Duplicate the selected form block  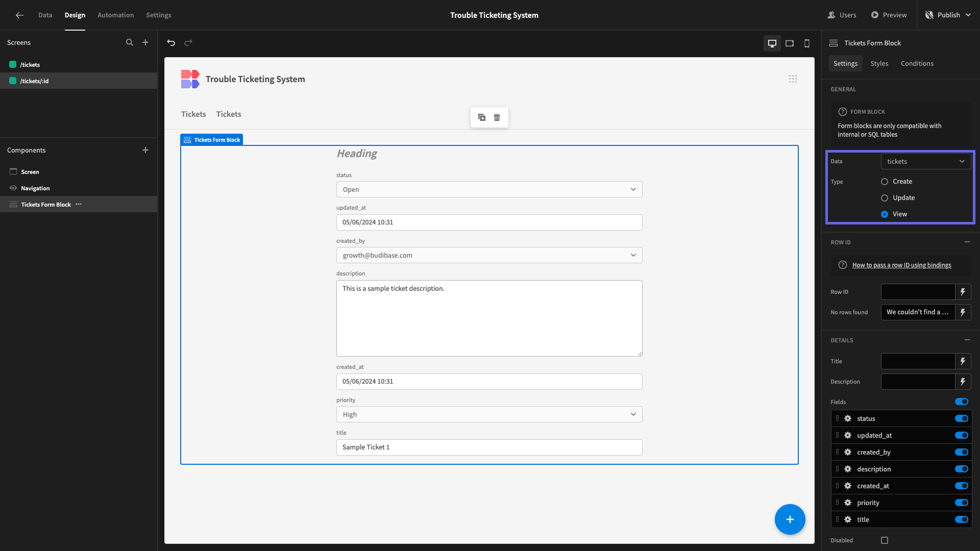coord(482,117)
